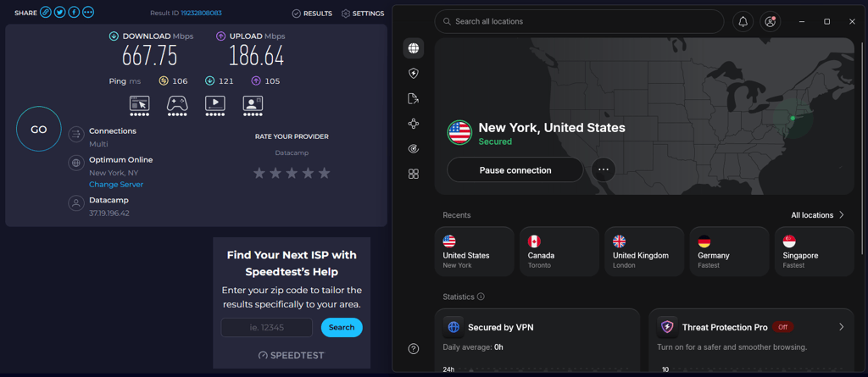
Task: Click the Threat Protection Pro shield icon
Action: 667,327
